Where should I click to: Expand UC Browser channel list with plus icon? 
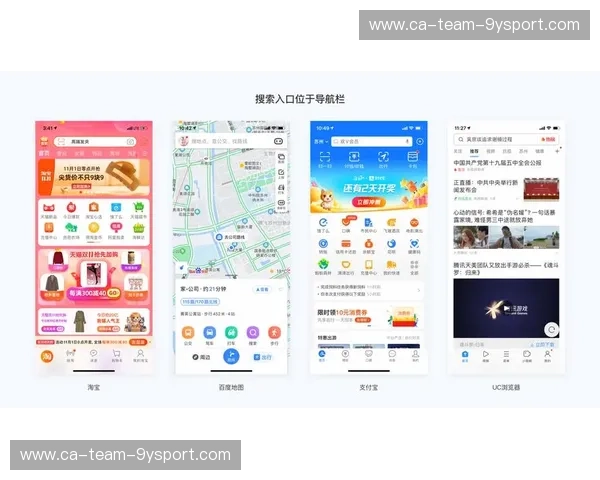[x=556, y=151]
